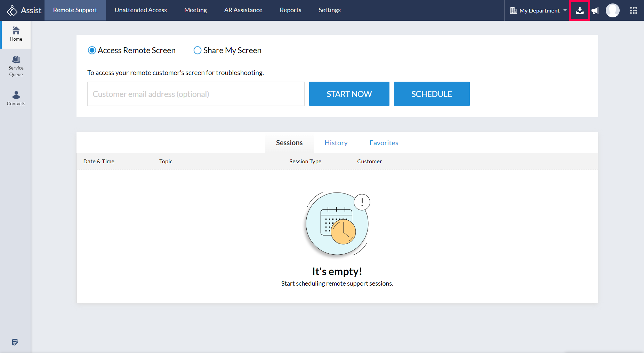Viewport: 644px width, 353px height.
Task: Open the AR Assistance menu
Action: click(x=243, y=10)
